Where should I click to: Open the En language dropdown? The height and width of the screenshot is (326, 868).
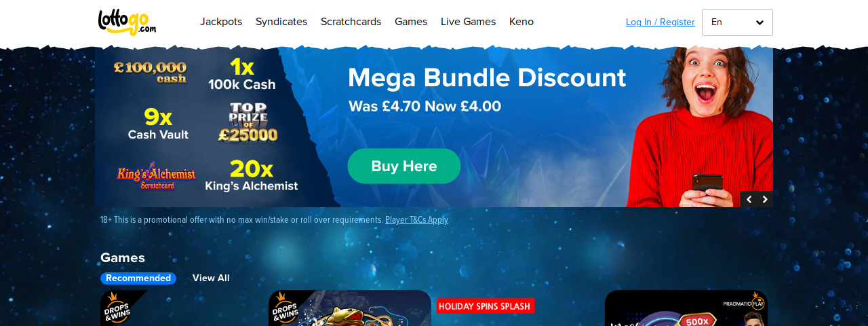[737, 22]
